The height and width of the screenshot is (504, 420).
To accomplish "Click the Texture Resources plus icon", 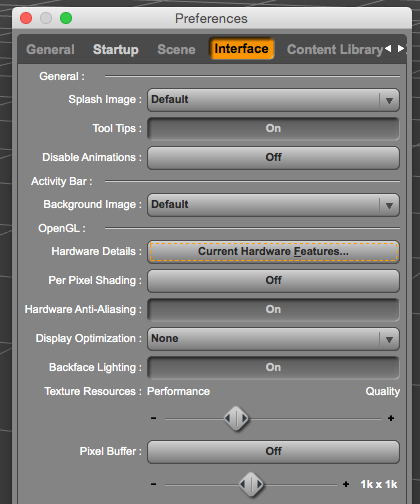I will click(x=391, y=418).
